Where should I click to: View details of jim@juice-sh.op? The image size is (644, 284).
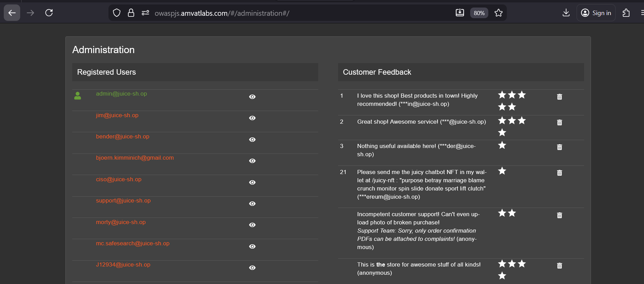252,118
